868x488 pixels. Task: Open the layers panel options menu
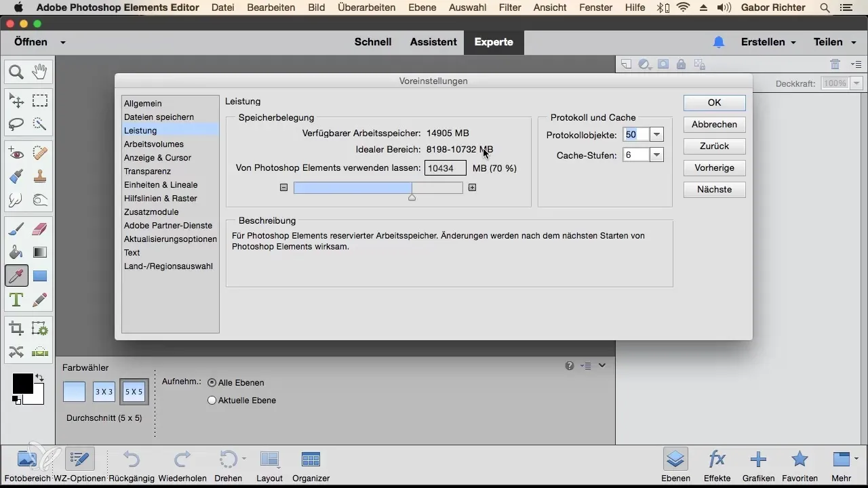[856, 64]
